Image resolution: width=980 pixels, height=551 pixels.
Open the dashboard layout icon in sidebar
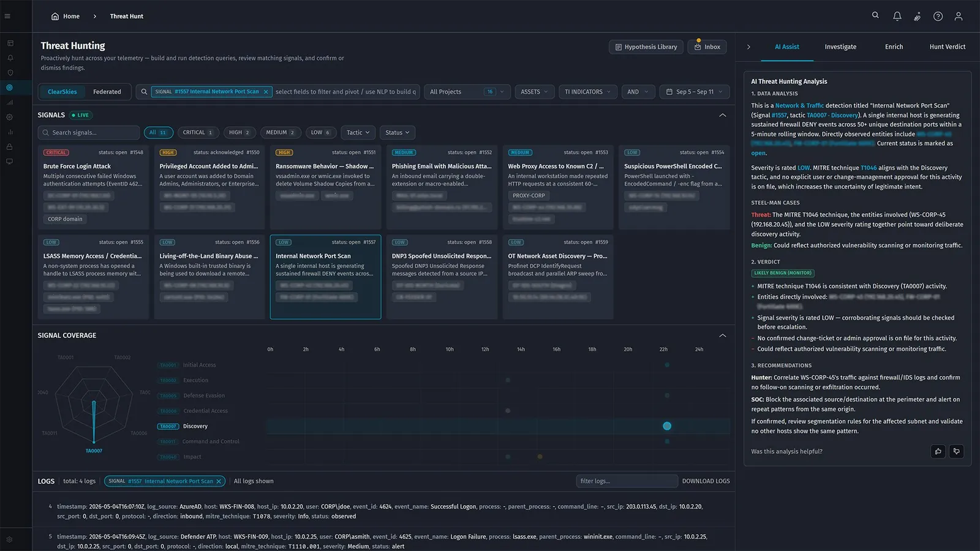[10, 43]
